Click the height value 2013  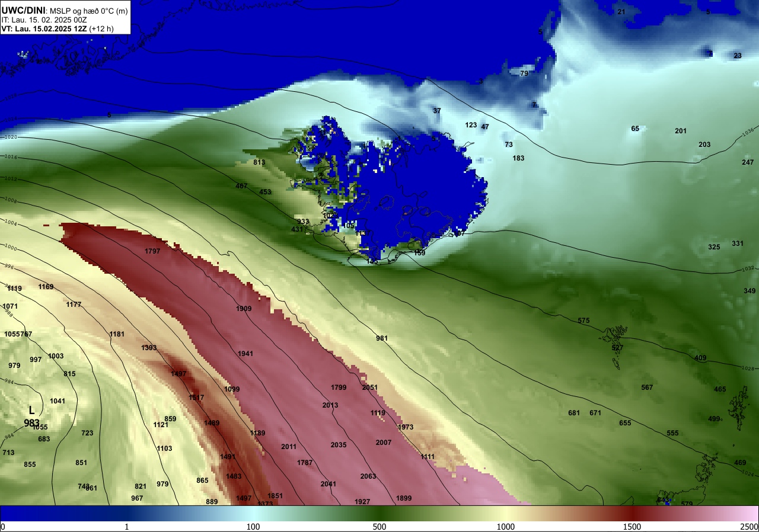point(330,405)
